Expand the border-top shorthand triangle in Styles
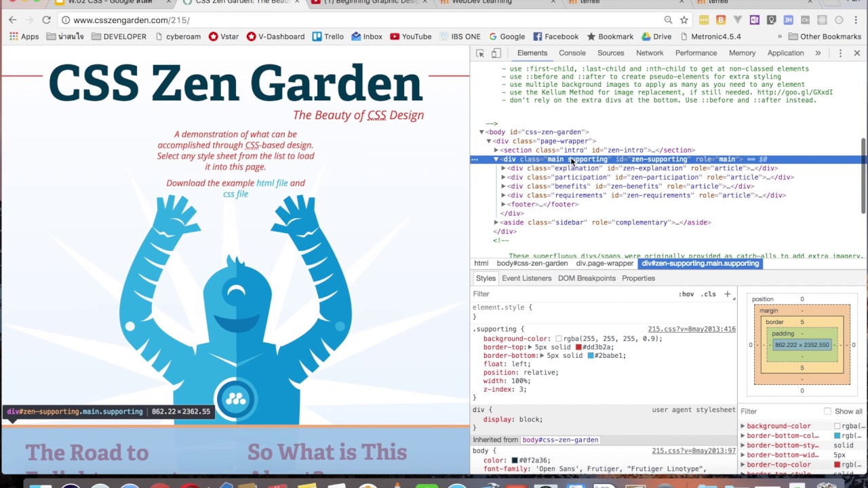This screenshot has height=488, width=868. coord(530,347)
